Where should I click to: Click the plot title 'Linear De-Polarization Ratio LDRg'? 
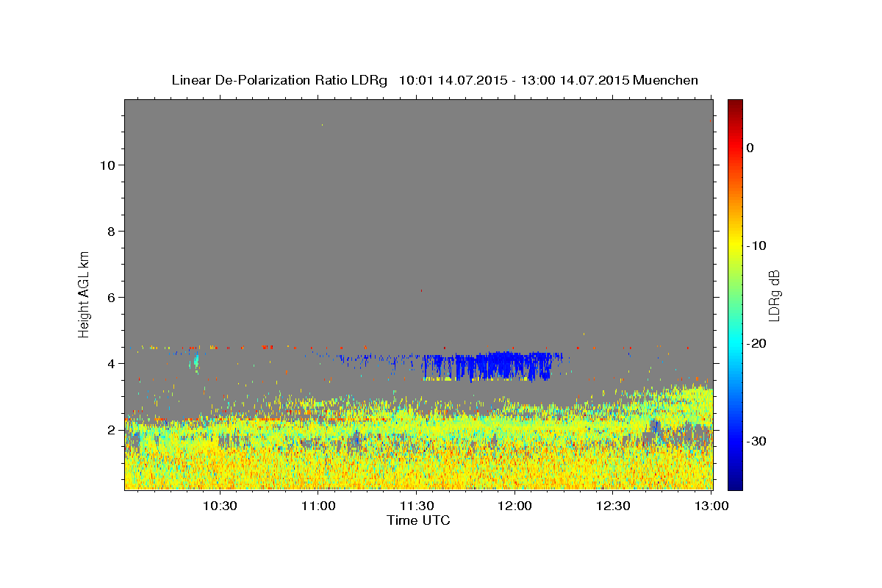279,80
